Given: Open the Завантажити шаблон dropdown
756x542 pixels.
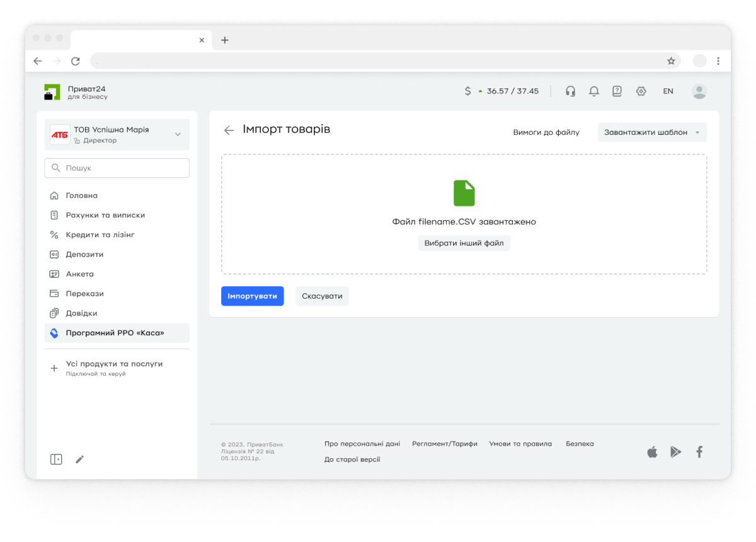Looking at the screenshot, I should [651, 132].
